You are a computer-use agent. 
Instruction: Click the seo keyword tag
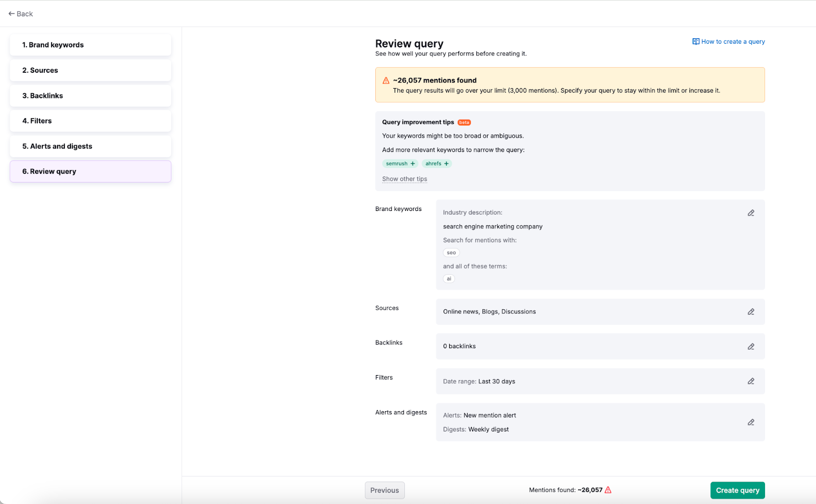click(x=451, y=252)
